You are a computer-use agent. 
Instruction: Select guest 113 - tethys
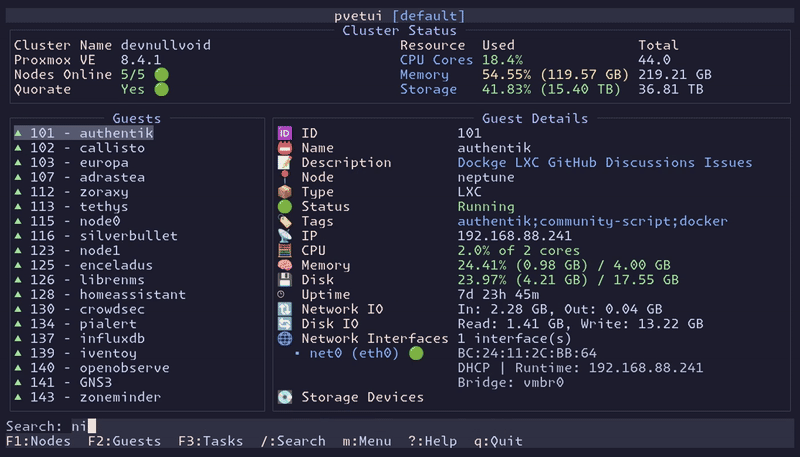(71, 207)
